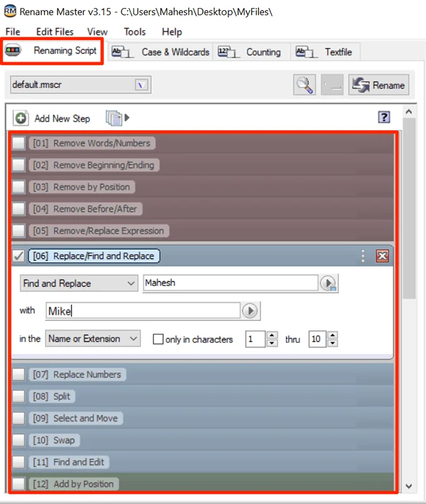
Task: Enable step 01 Remove Words/Numbers checkbox
Action: pyautogui.click(x=18, y=143)
